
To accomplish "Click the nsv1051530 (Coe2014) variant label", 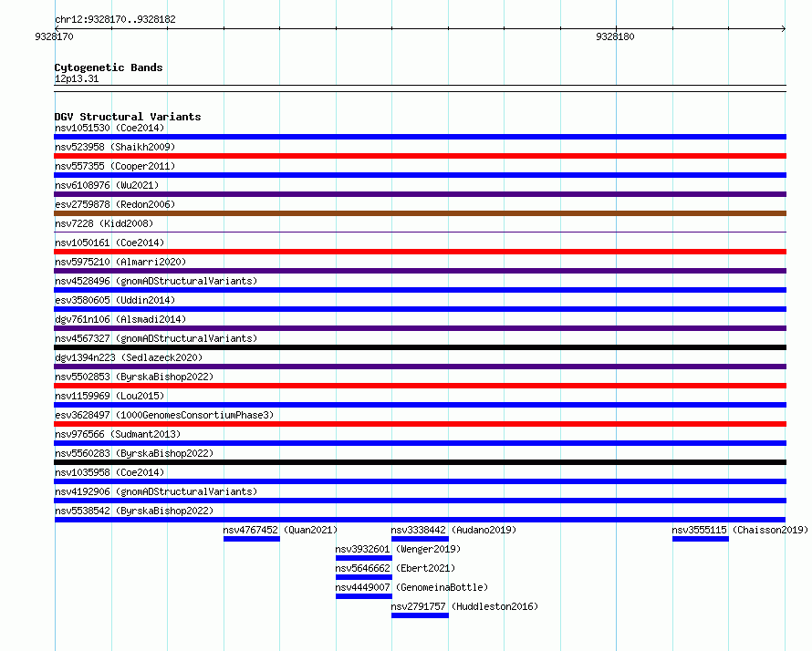I will pyautogui.click(x=109, y=128).
